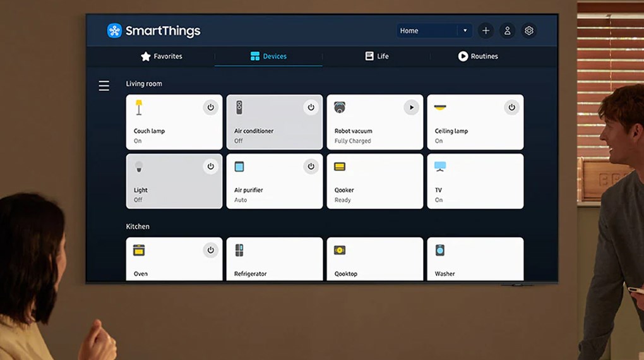Select the TV device tile
This screenshot has height=360, width=644.
pyautogui.click(x=475, y=181)
